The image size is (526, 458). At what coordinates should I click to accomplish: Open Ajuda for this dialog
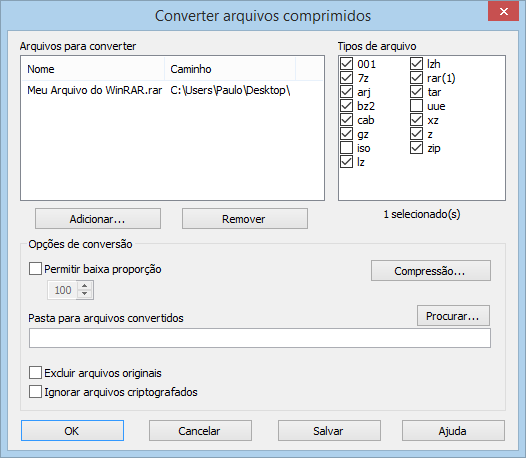pos(453,430)
